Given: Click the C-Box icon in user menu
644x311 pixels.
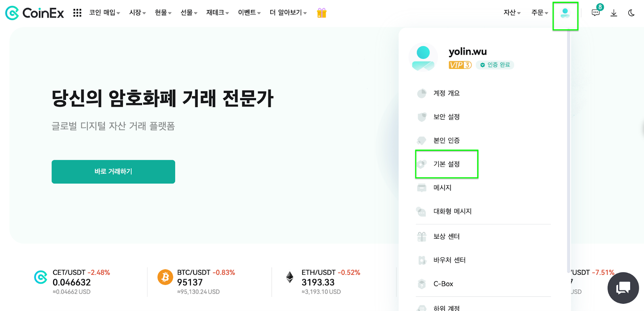Looking at the screenshot, I should click(422, 284).
